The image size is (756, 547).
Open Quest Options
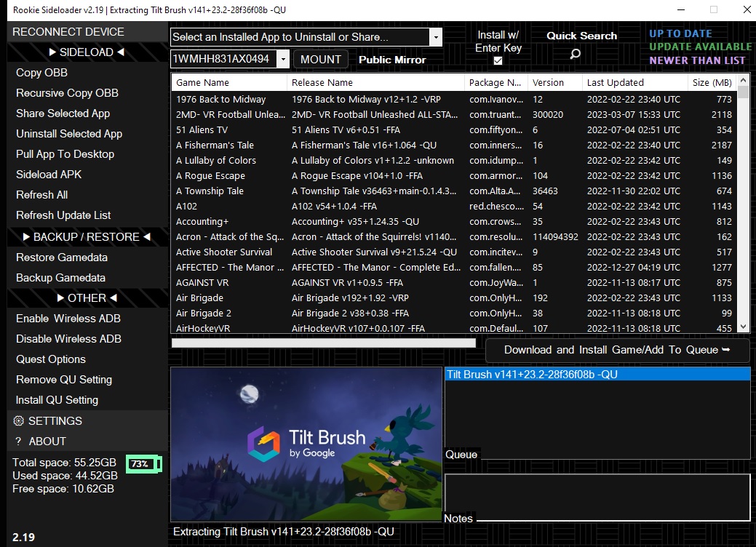point(51,359)
